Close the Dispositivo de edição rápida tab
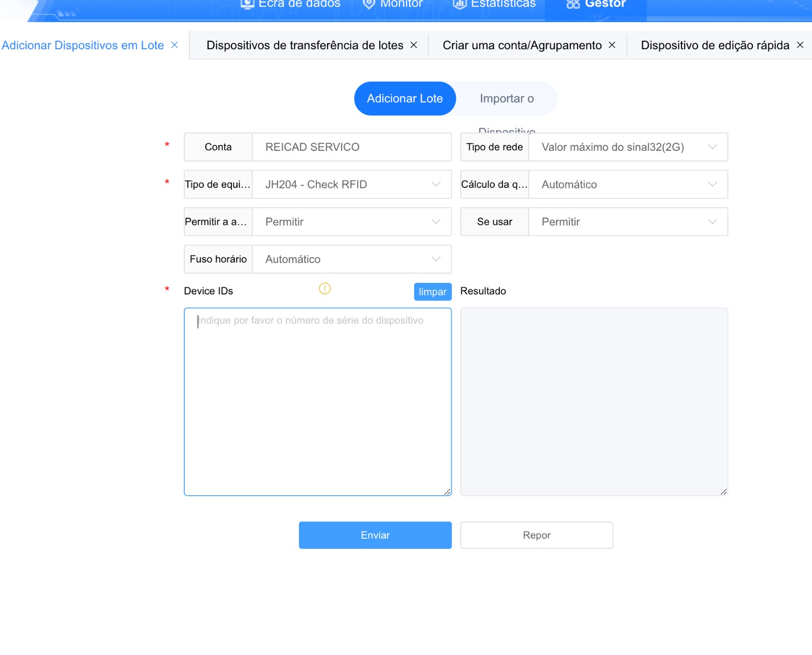Image resolution: width=812 pixels, height=655 pixels. 800,45
